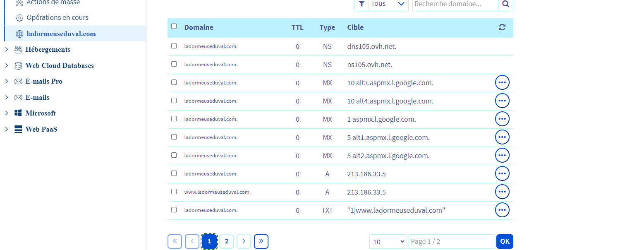Screen dimensions: 644x250
Task: Open actions menu for www.ladormeuseduval.com A record
Action: pyautogui.click(x=502, y=192)
